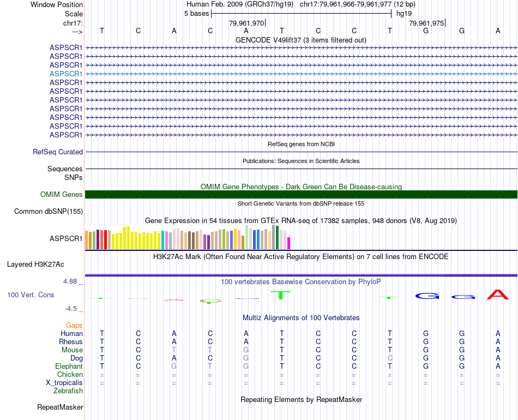Click the tall green T in PhyloP logo

(x=280, y=295)
